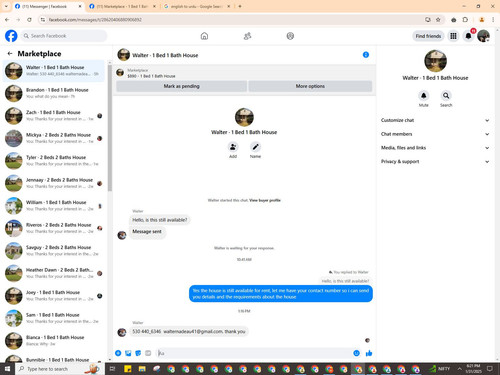This screenshot has width=500, height=375.
Task: Switch to the Messenger | Facebook tab
Action: 48,6
